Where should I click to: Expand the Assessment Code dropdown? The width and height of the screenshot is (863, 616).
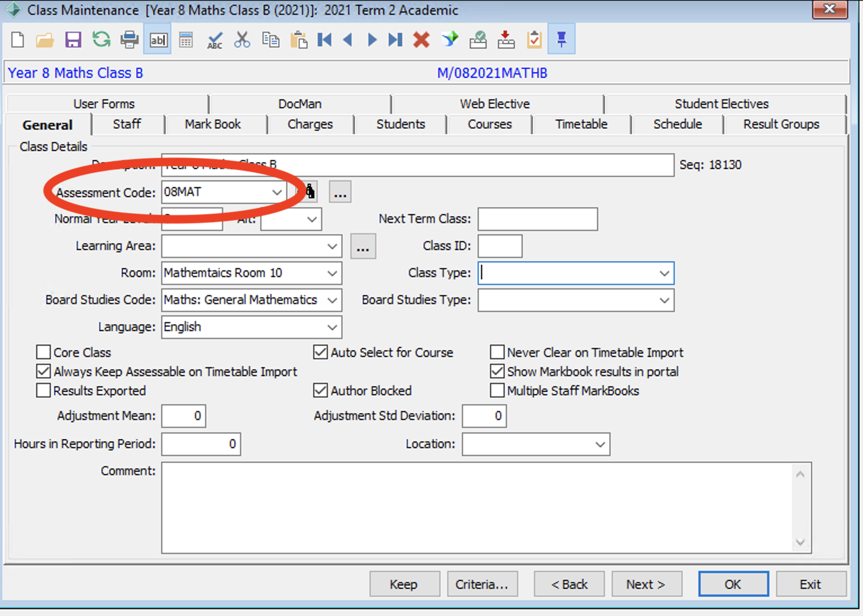click(x=277, y=192)
